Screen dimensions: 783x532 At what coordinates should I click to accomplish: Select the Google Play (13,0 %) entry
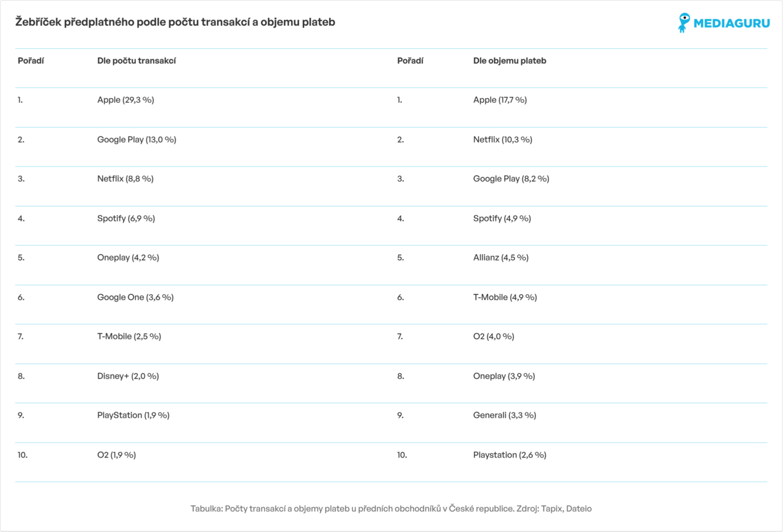click(136, 139)
